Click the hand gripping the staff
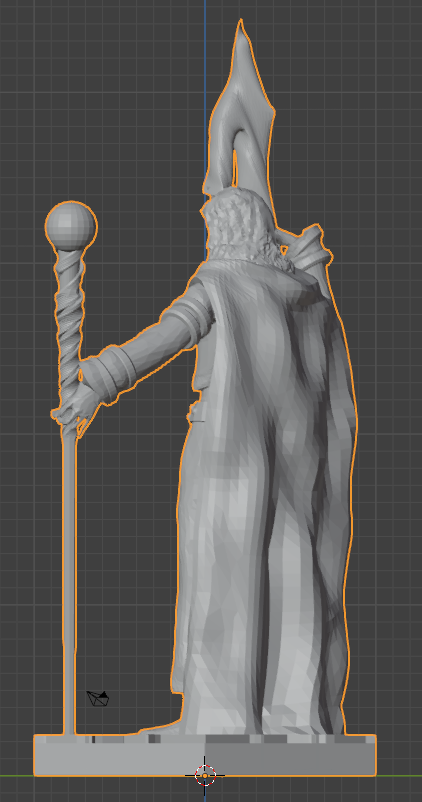The image size is (422, 802). (77, 409)
